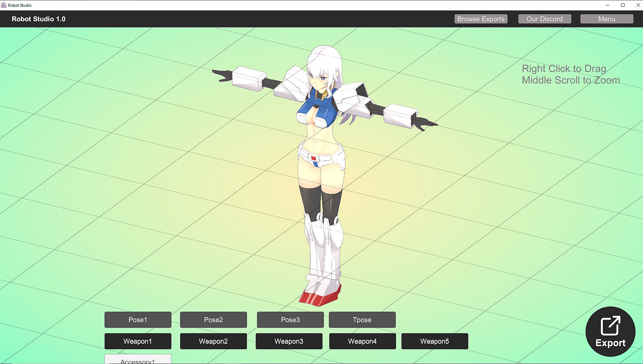
Task: Minimize the Robot Studio window
Action: pyautogui.click(x=608, y=5)
